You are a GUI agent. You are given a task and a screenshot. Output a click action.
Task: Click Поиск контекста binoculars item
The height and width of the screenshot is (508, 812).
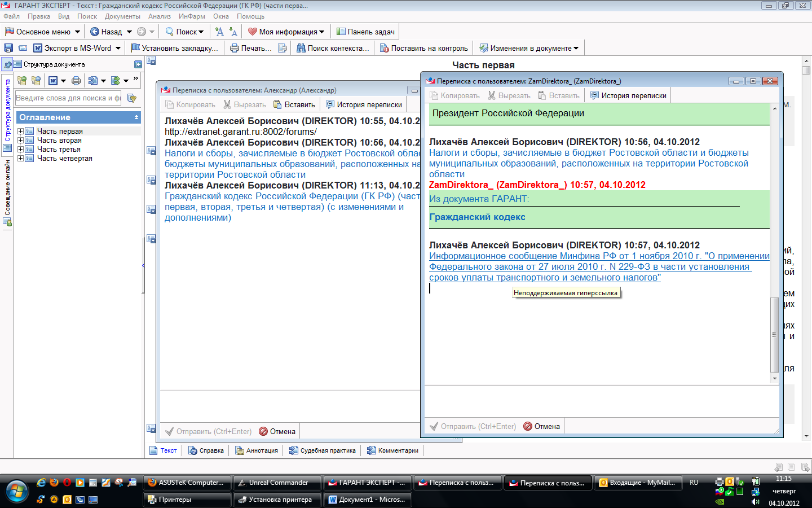point(333,48)
